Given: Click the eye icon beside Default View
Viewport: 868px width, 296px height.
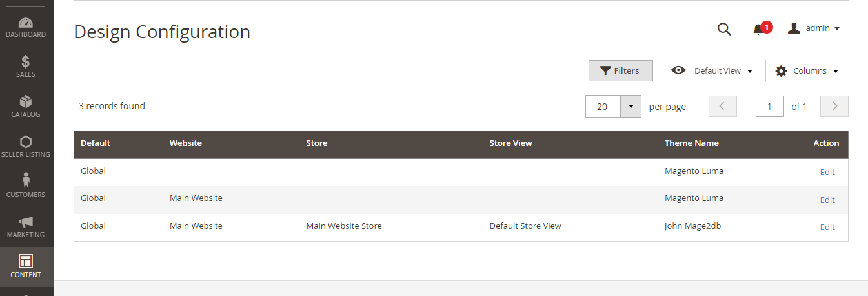Looking at the screenshot, I should click(x=678, y=70).
